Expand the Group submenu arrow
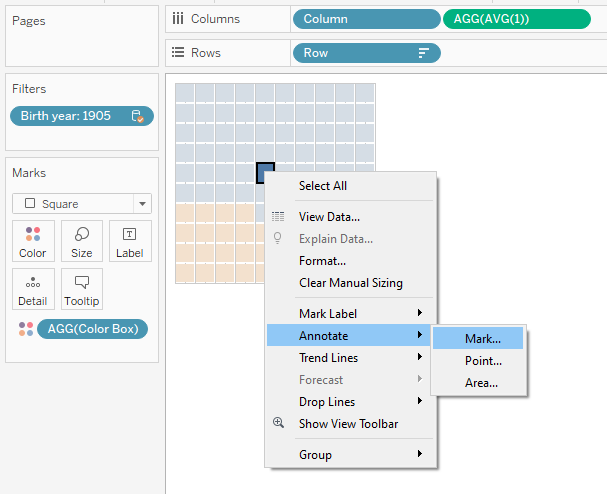The width and height of the screenshot is (607, 494). (x=420, y=454)
